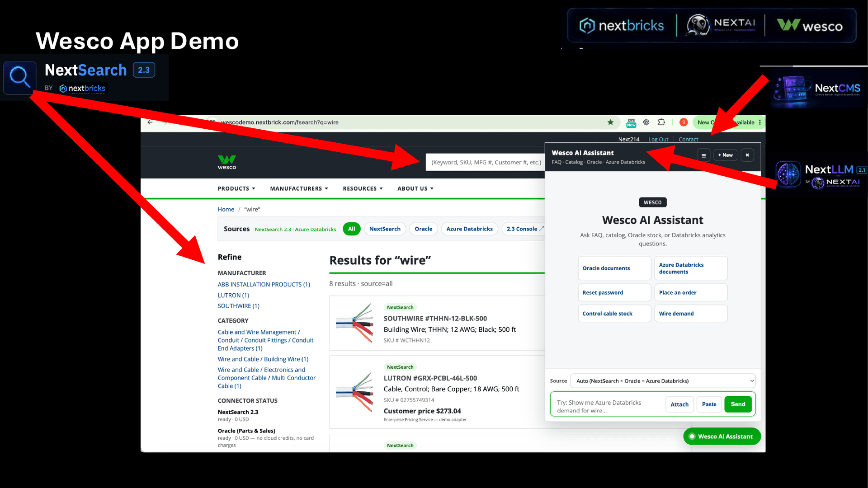Open the assistant panel hamburger menu
Viewport: 868px width, 488px height.
[x=703, y=155]
